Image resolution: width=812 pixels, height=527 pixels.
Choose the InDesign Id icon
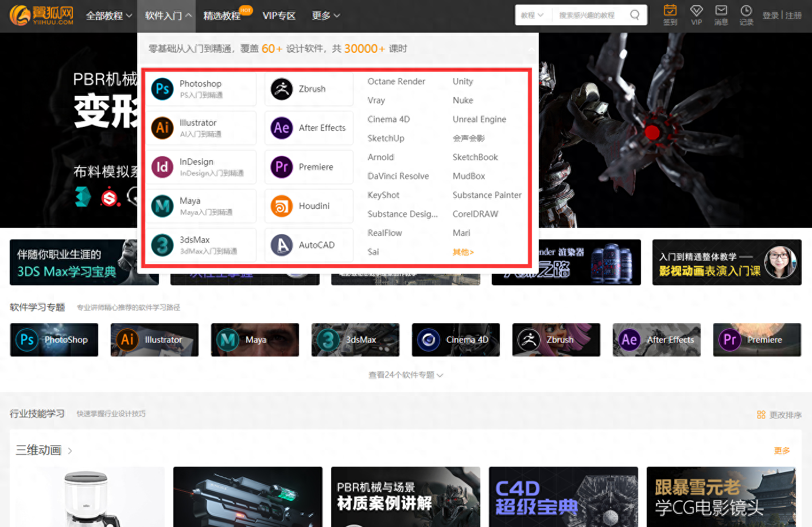162,167
